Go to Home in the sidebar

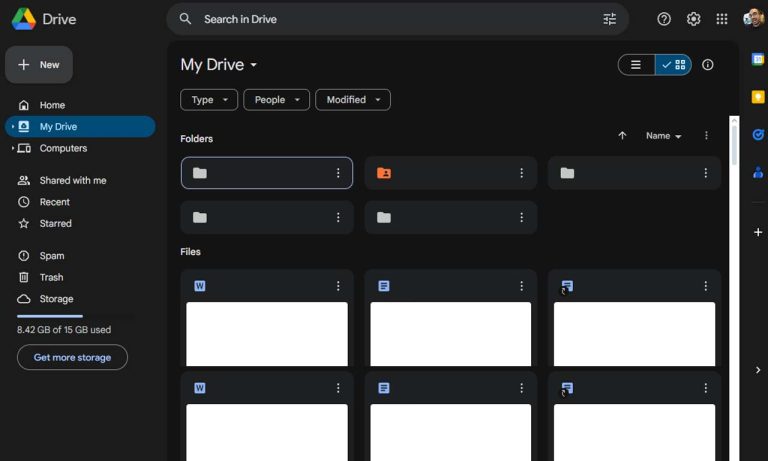point(80,105)
